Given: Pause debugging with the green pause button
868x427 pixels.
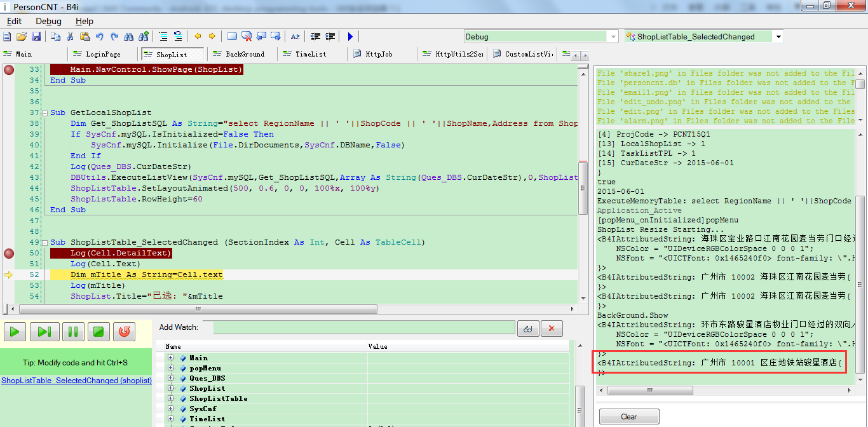Looking at the screenshot, I should 72,331.
